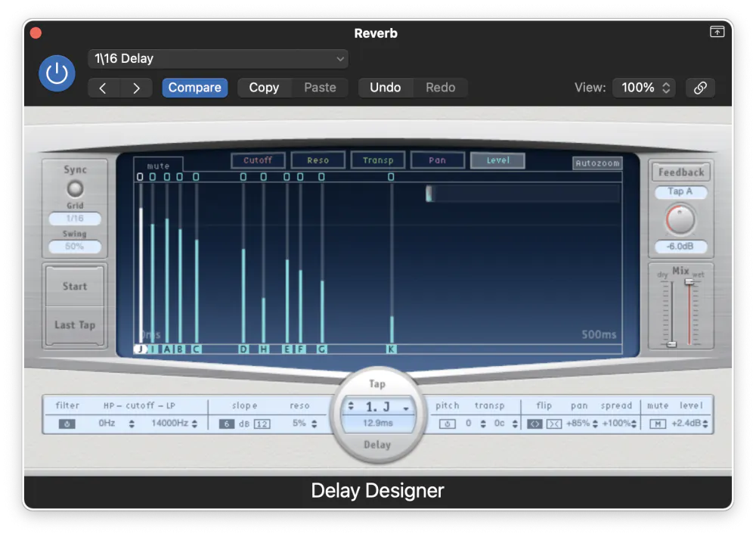Click the Start pad
Image resolution: width=756 pixels, height=537 pixels.
(x=75, y=286)
